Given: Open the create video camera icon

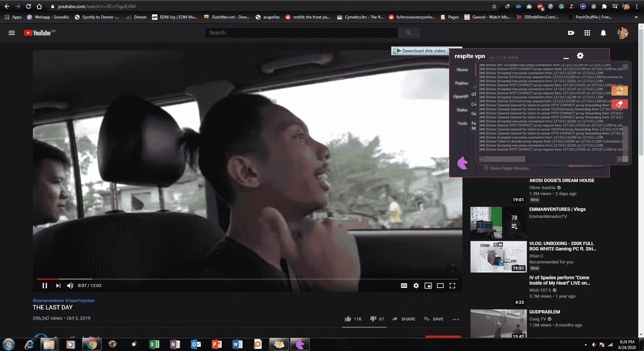Looking at the screenshot, I should pyautogui.click(x=571, y=33).
